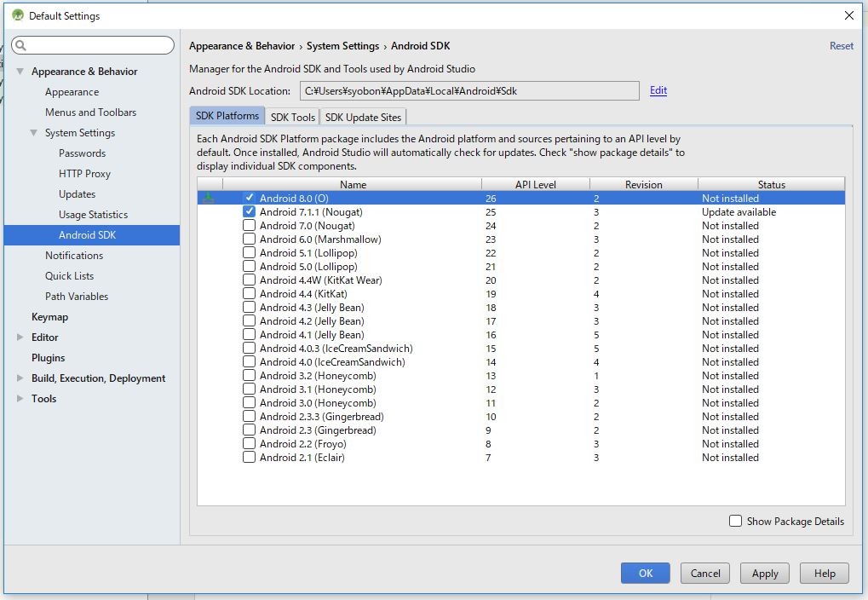The image size is (868, 600).
Task: Collapse the Appearance & Behavior tree node
Action: (20, 71)
